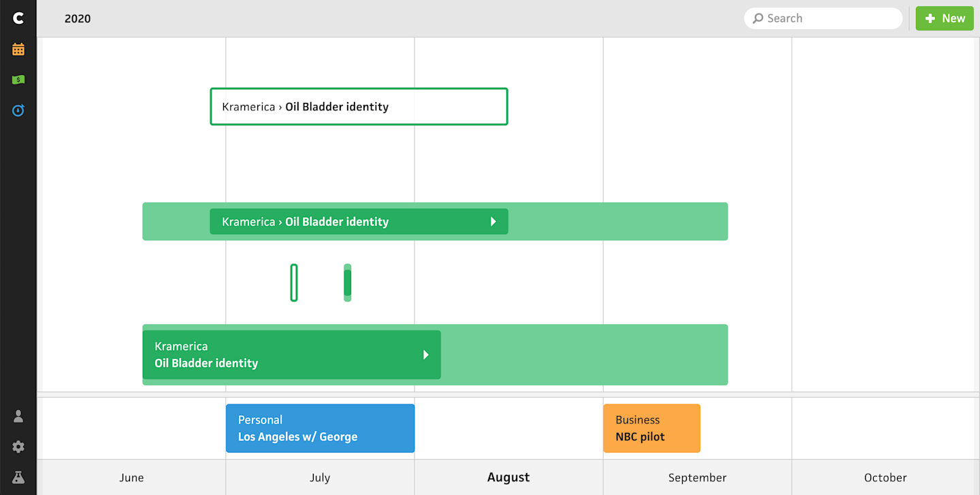Select the June month label
The image size is (980, 495).
(x=131, y=477)
